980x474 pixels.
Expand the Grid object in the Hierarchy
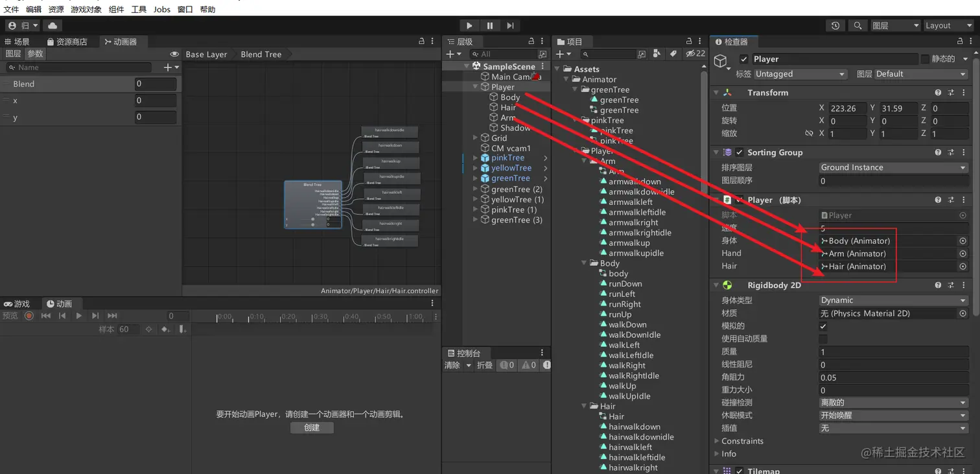[476, 137]
